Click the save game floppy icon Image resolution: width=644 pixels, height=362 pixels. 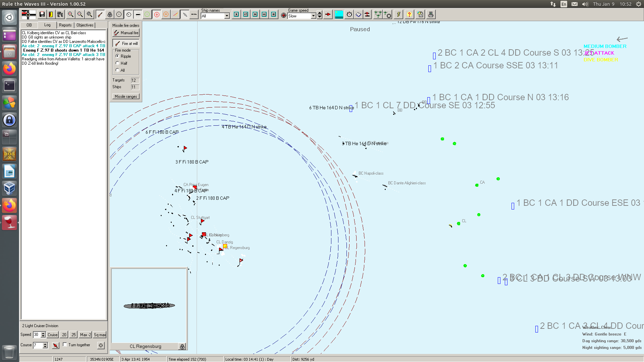pyautogui.click(x=42, y=14)
